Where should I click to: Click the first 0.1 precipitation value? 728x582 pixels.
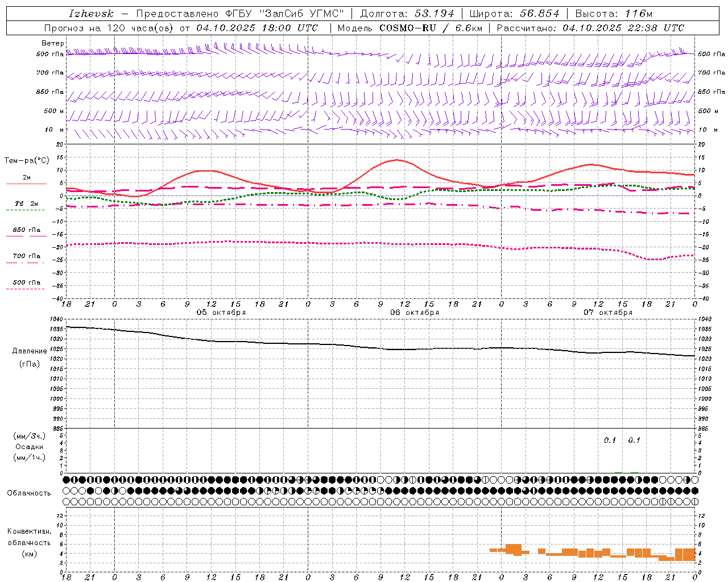tap(610, 440)
